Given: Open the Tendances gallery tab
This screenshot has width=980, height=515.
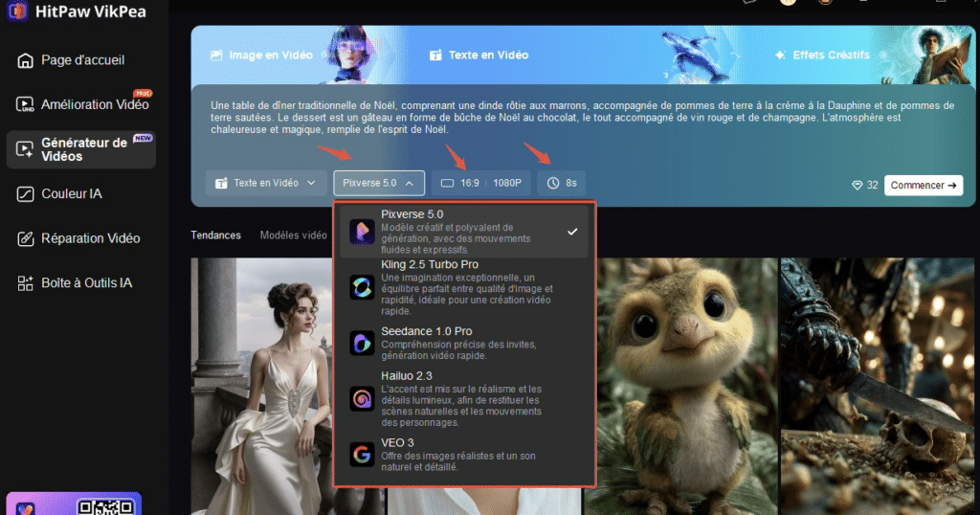Looking at the screenshot, I should pyautogui.click(x=215, y=235).
